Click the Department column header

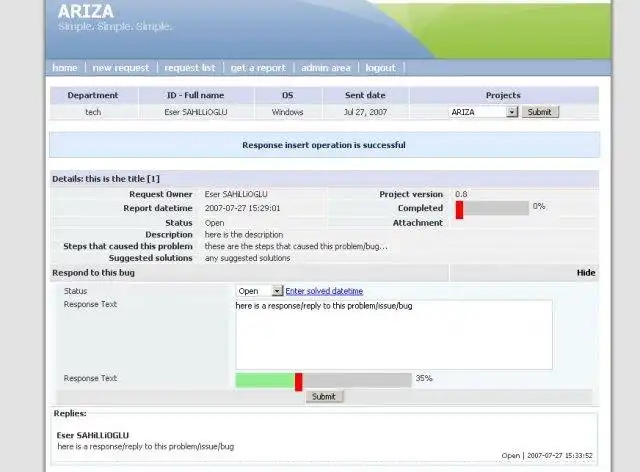tap(93, 95)
